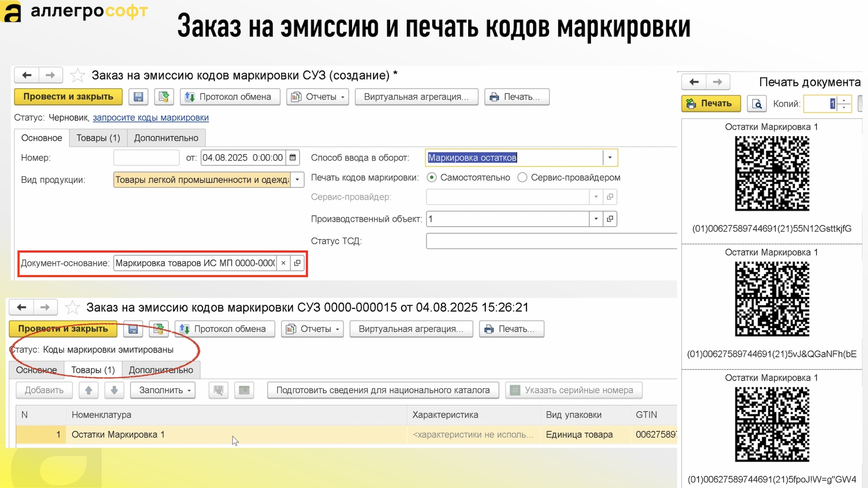Switch to Дополнительно tab in lower order
Viewport: 868px width, 488px height.
point(161,370)
